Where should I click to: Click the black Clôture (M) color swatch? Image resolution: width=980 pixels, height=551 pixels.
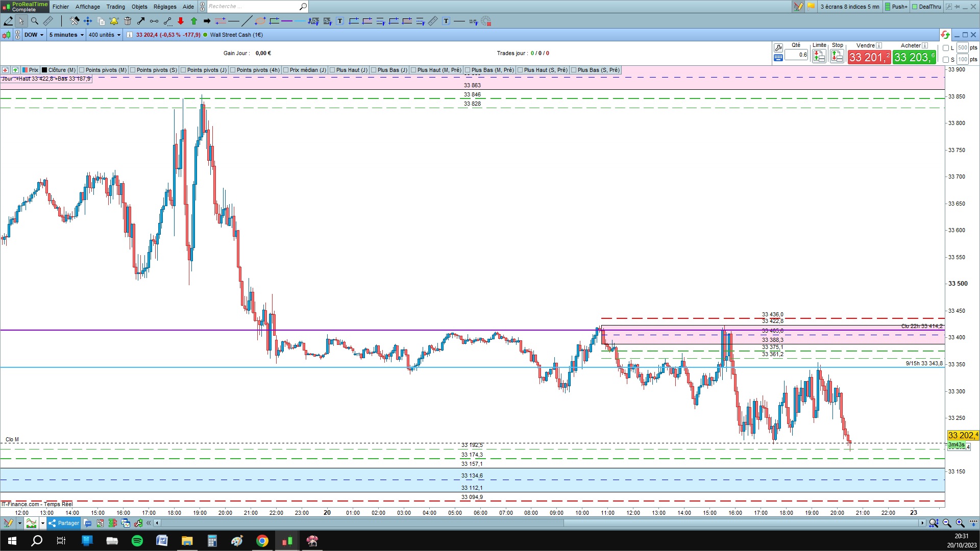coord(44,70)
